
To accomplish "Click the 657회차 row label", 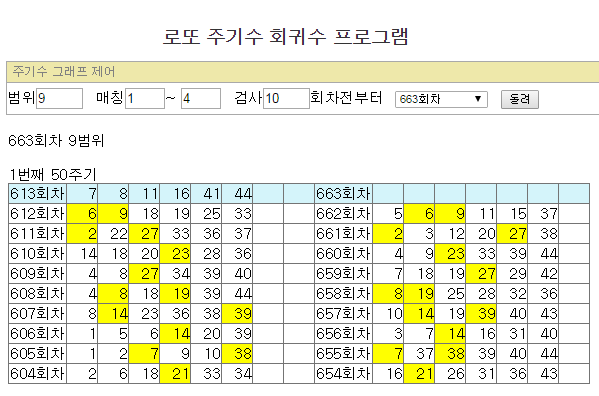I will (x=343, y=314).
